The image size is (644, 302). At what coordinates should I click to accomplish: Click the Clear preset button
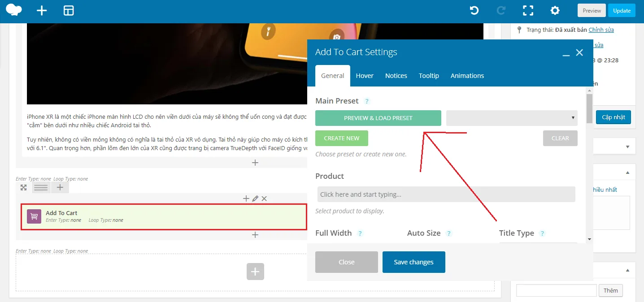point(560,138)
